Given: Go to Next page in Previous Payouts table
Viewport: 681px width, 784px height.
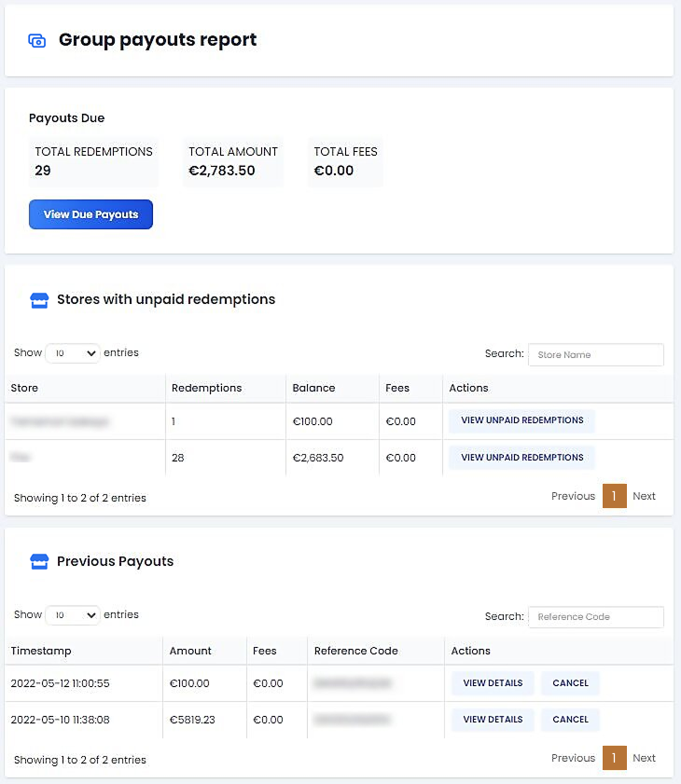Looking at the screenshot, I should coord(644,758).
